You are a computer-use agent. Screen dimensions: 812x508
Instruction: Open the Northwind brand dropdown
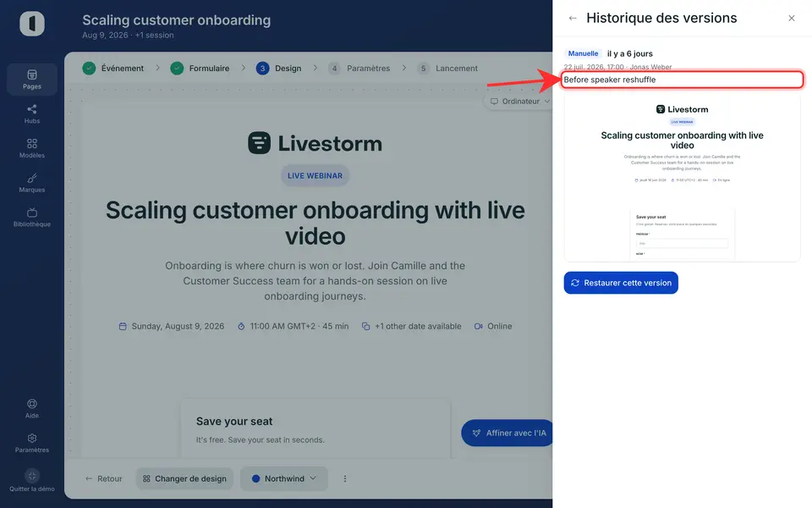(284, 478)
